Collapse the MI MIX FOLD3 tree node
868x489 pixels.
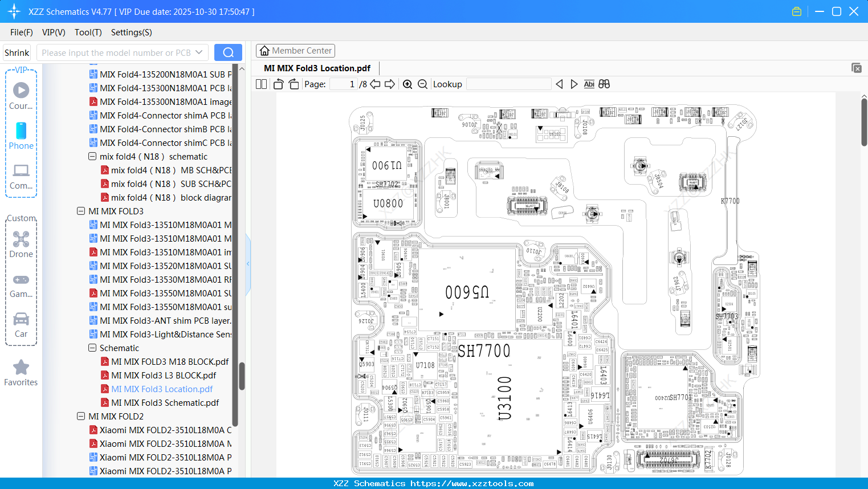80,211
